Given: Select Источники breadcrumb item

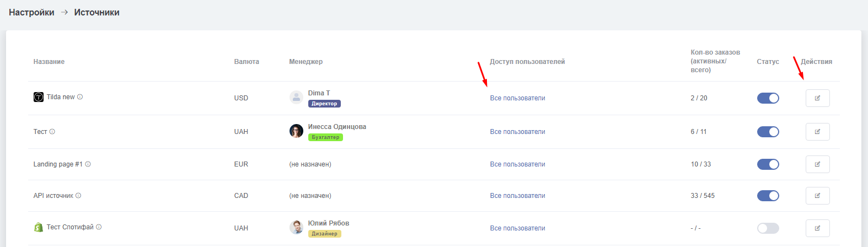Looking at the screenshot, I should point(97,12).
